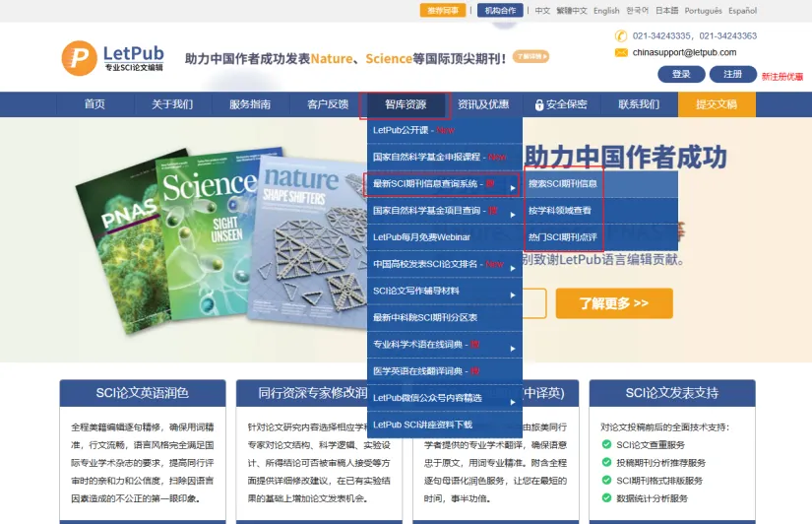Open the 资讯及优惠 nav item
The height and width of the screenshot is (524, 812).
pos(483,104)
